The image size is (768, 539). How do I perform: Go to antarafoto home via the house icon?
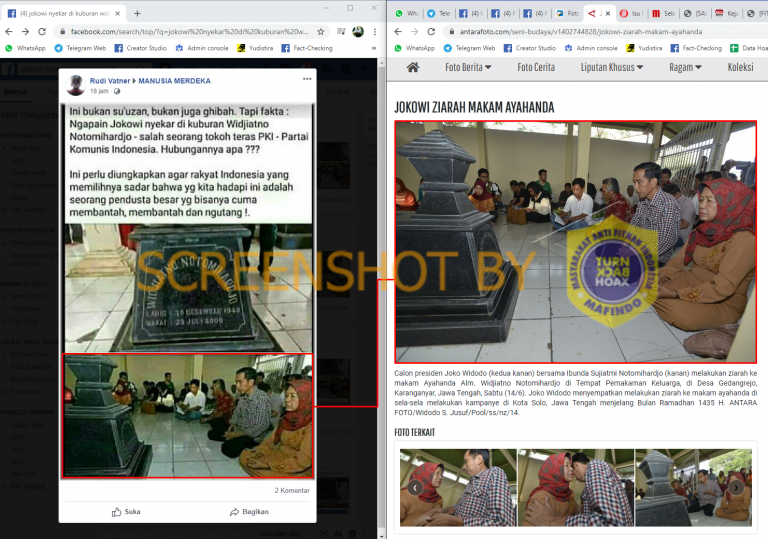[x=413, y=67]
